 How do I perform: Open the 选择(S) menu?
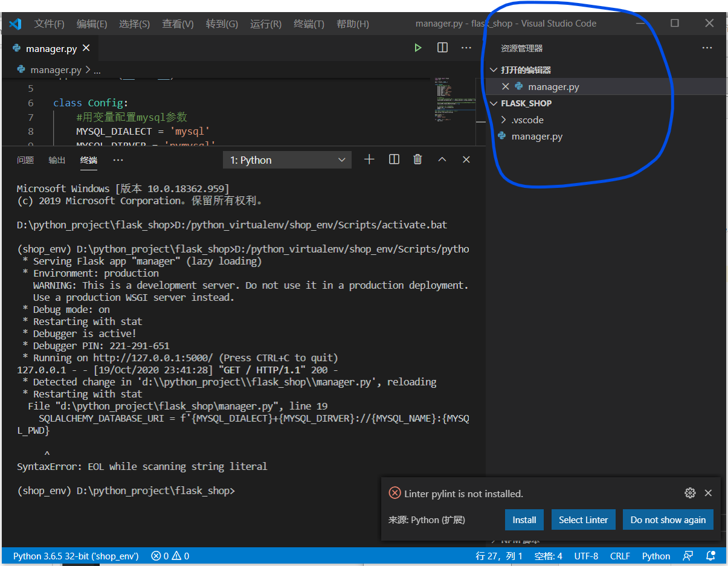pos(135,24)
